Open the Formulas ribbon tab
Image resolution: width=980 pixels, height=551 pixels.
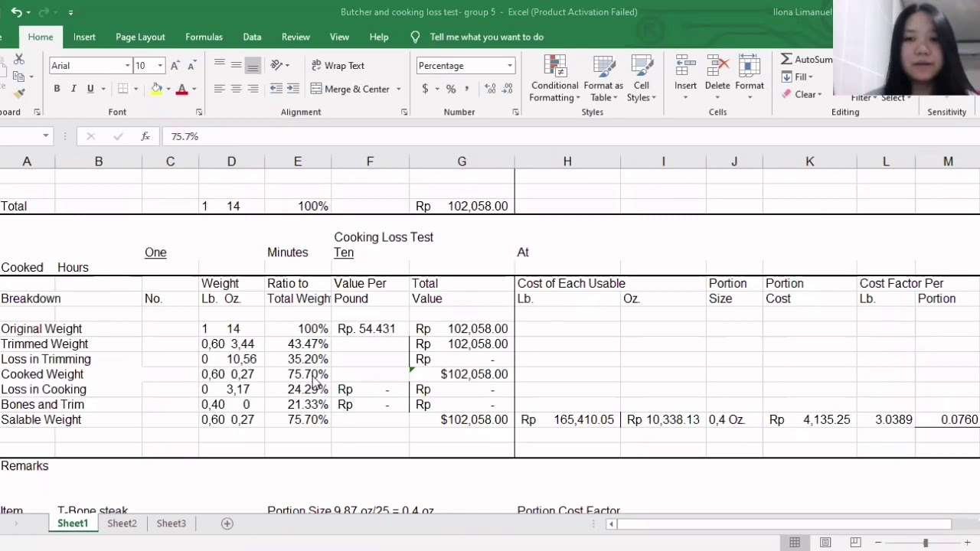(204, 37)
